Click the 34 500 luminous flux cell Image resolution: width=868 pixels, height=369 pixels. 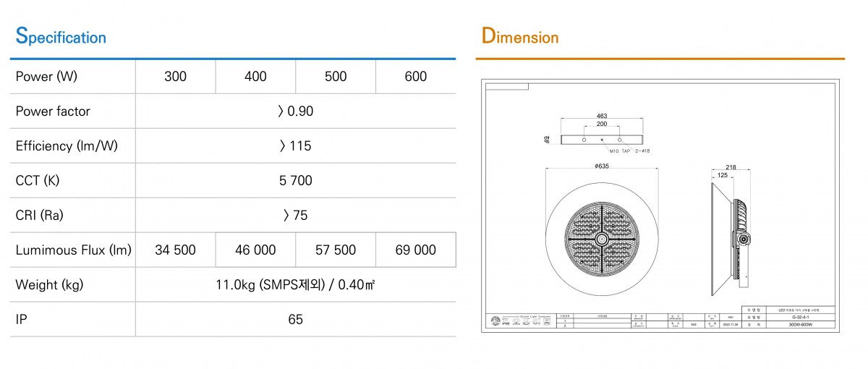(175, 250)
